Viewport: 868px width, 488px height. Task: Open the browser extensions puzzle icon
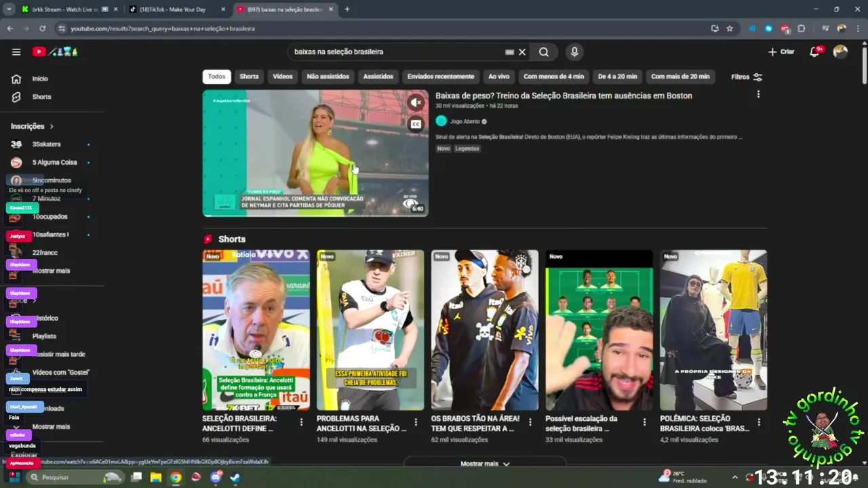(x=802, y=28)
